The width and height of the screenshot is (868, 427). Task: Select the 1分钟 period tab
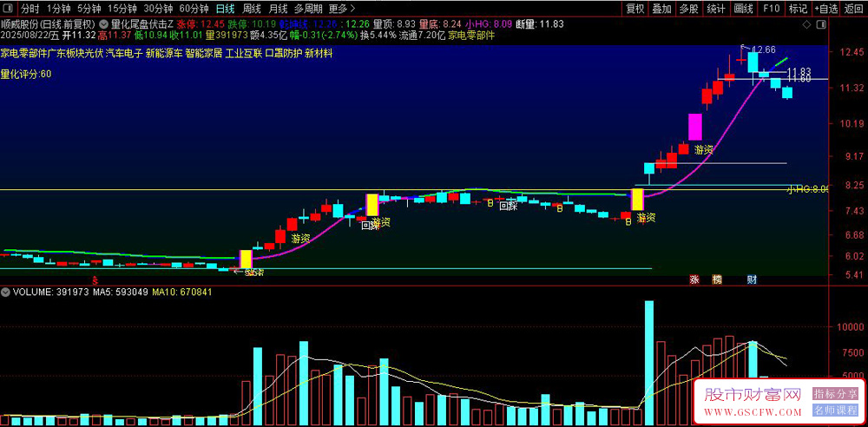pos(58,9)
